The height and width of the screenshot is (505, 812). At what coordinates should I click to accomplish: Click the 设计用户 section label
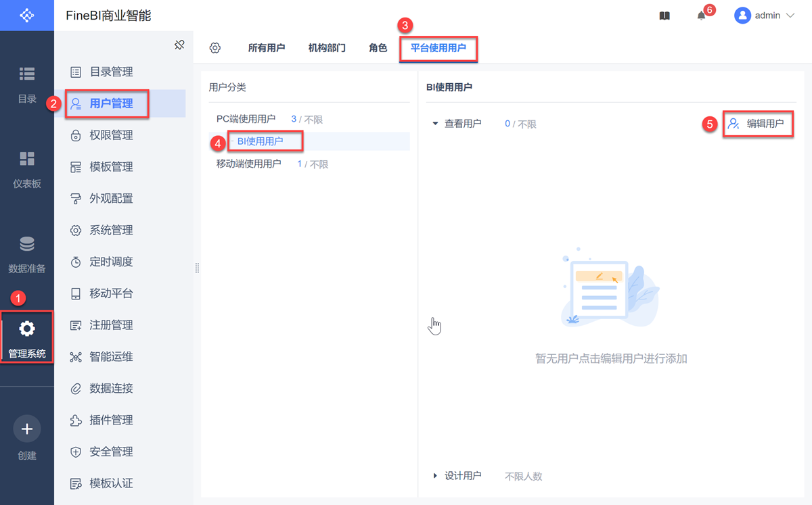463,476
